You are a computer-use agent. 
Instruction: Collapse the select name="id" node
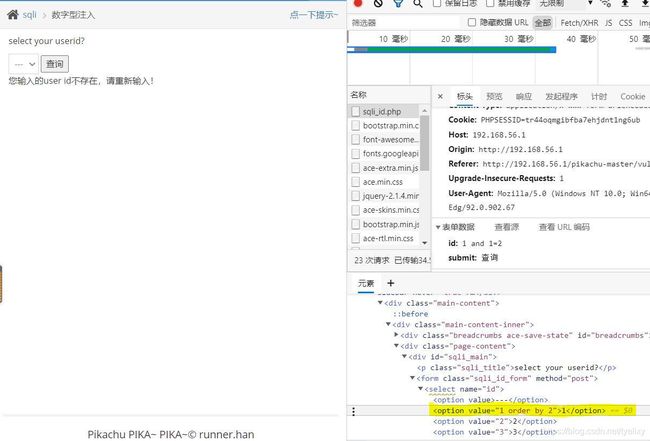click(x=420, y=389)
